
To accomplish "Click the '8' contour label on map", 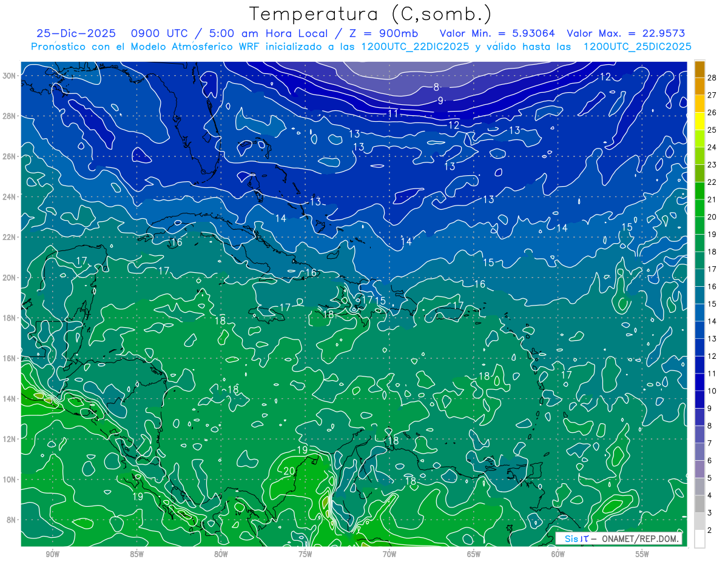I will pyautogui.click(x=436, y=87).
